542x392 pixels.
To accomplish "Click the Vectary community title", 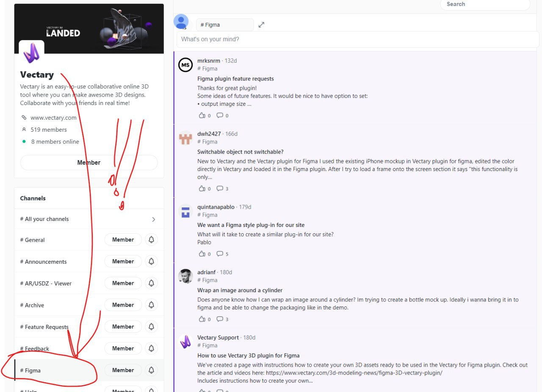I will coord(37,75).
